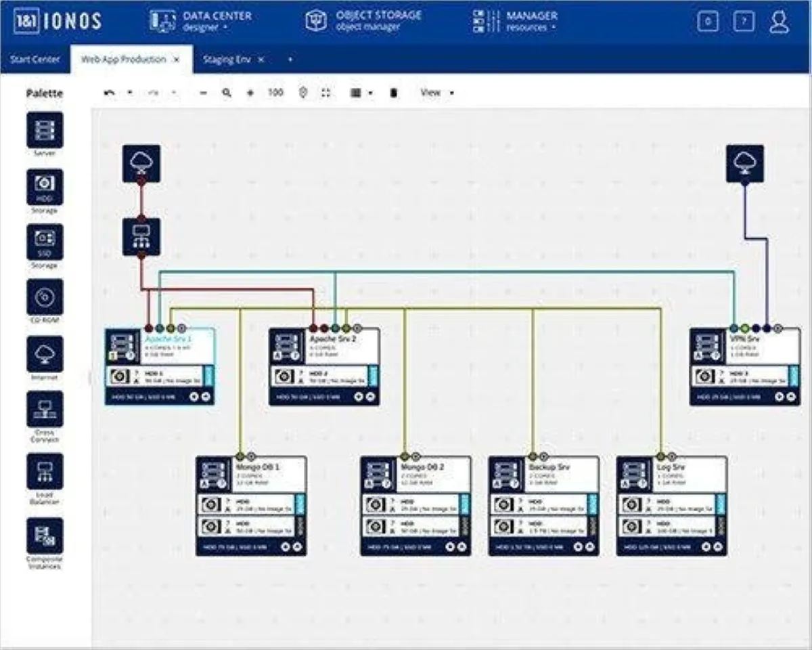Switch to the Staging Env tab
This screenshot has height=650, width=812.
coord(227,60)
